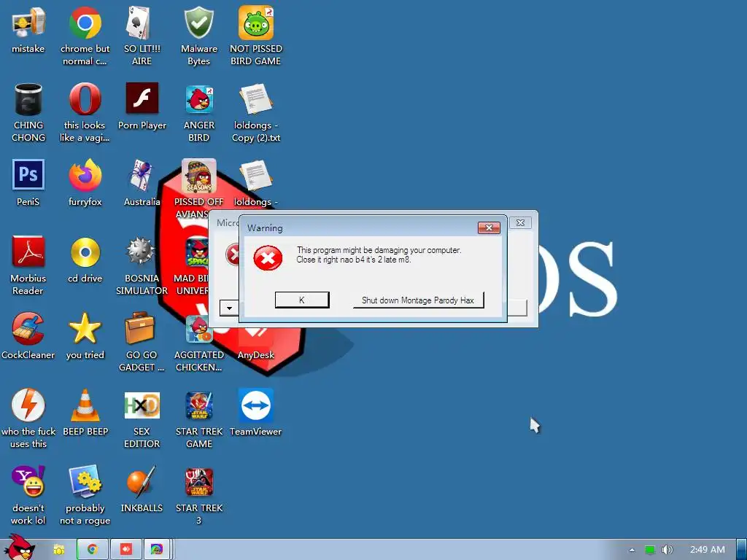
Task: Click the Show desktop strip
Action: (x=742, y=550)
